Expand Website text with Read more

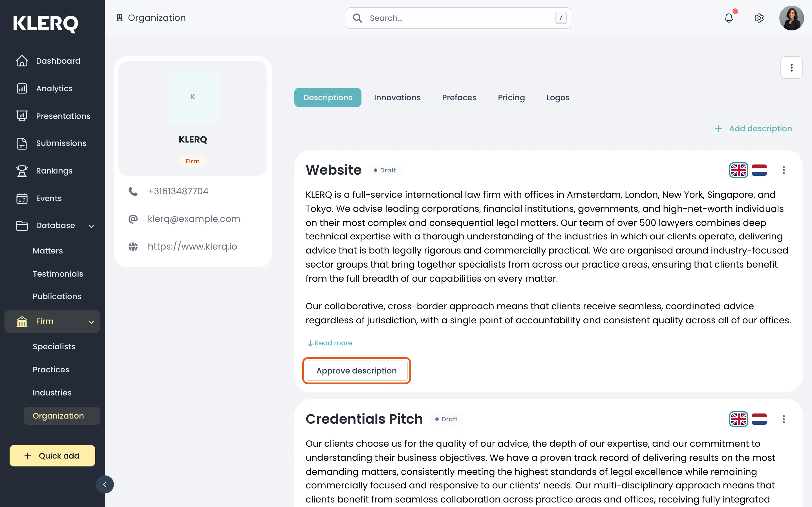pyautogui.click(x=330, y=343)
